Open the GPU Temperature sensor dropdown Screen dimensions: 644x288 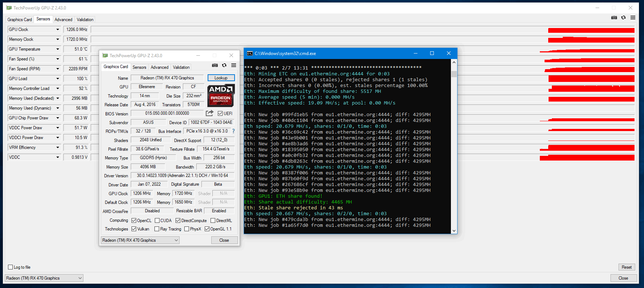[x=58, y=49]
